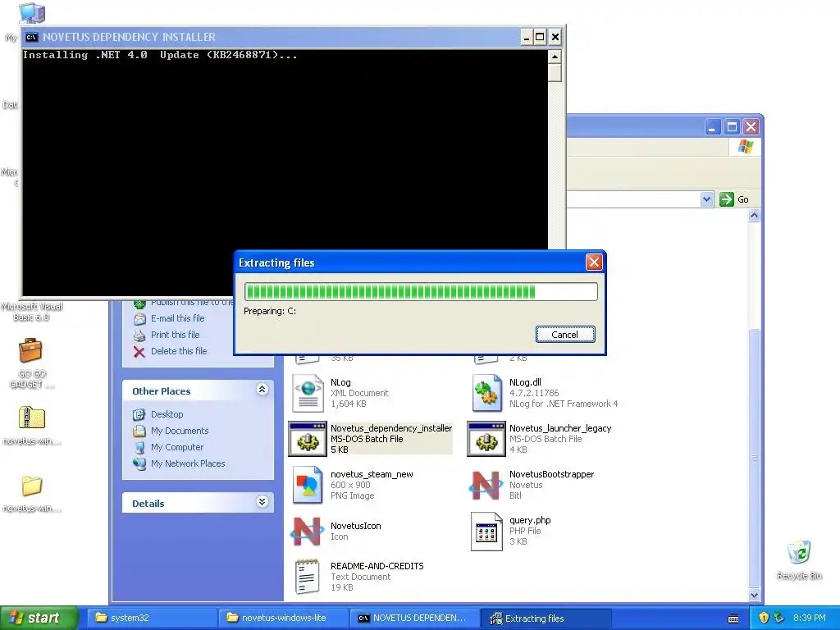Close the Extracting files dialog
Viewport: 840px width, 630px height.
pyautogui.click(x=594, y=262)
